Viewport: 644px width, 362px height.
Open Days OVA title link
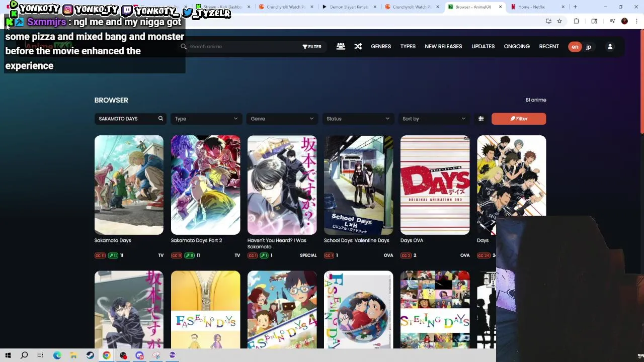tap(412, 240)
